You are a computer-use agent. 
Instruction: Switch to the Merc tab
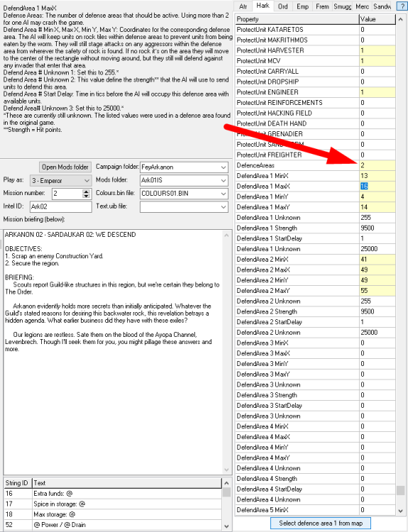pos(362,6)
